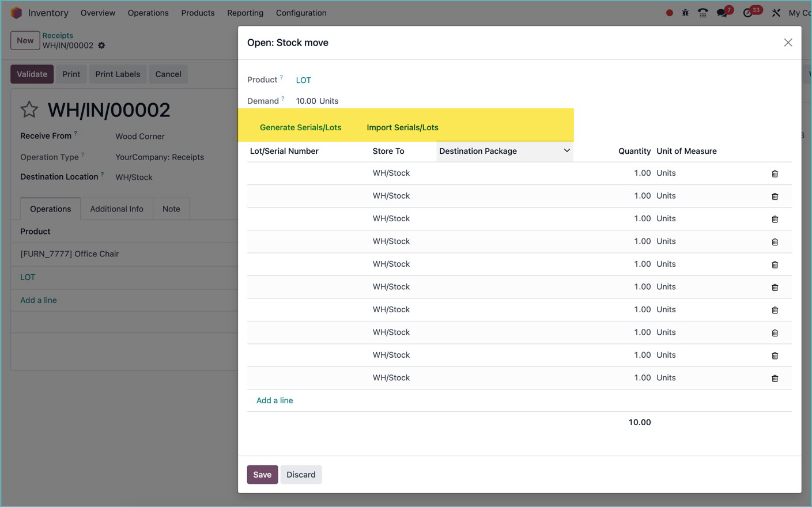Open the gear settings icon beside WH/IN/00002

tap(101, 46)
